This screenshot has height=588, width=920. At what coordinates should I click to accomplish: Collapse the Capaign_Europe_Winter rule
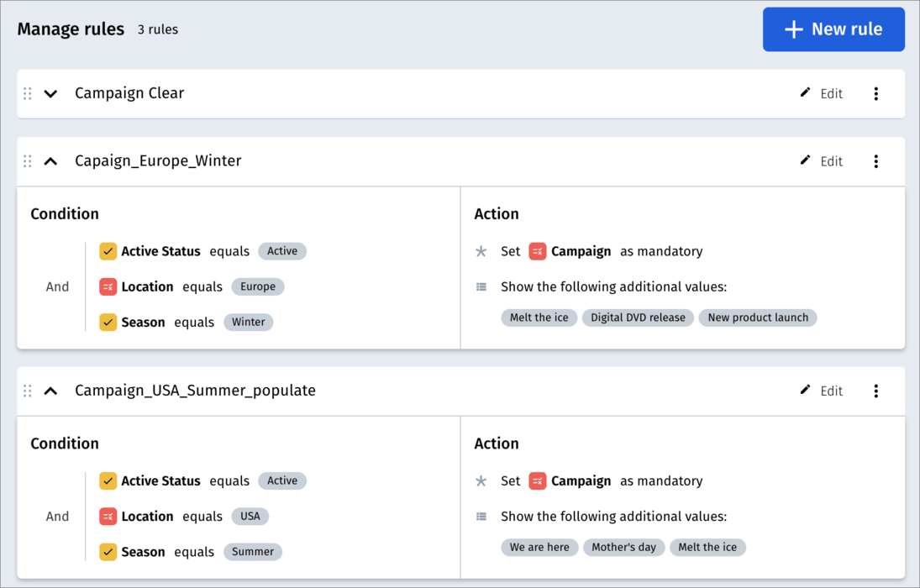pos(50,160)
